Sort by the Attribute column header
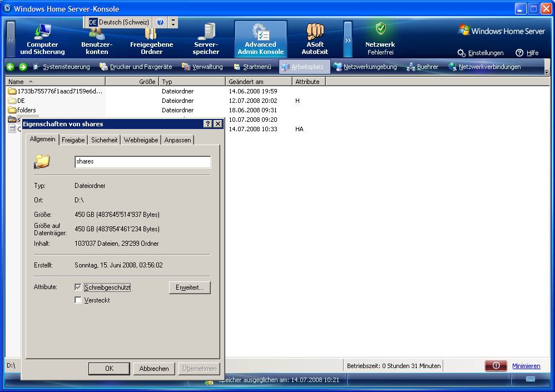Image resolution: width=555 pixels, height=392 pixels. 309,82
